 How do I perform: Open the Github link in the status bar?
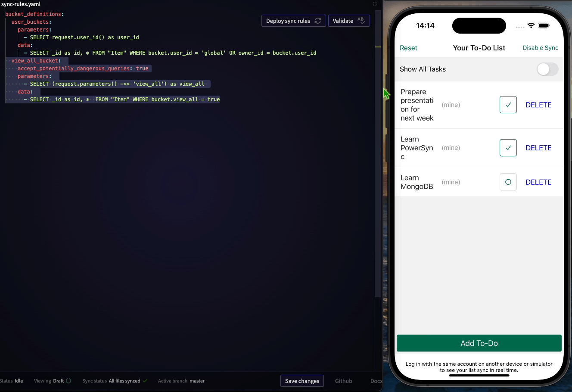[343, 381]
